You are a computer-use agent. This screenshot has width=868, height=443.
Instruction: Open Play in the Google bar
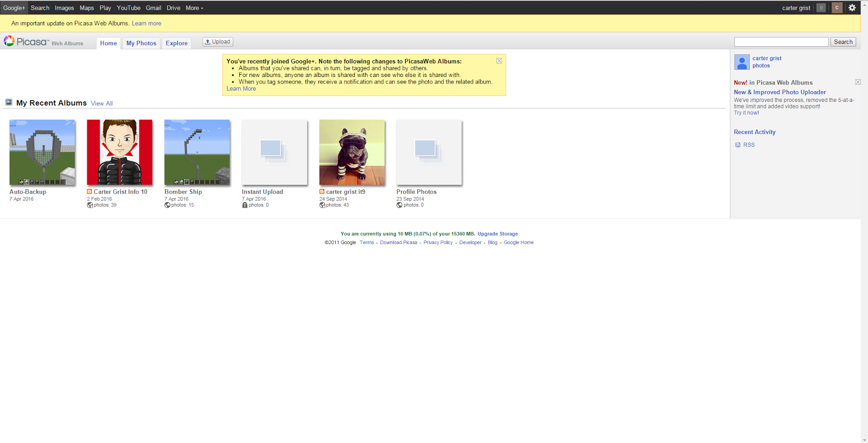tap(105, 8)
